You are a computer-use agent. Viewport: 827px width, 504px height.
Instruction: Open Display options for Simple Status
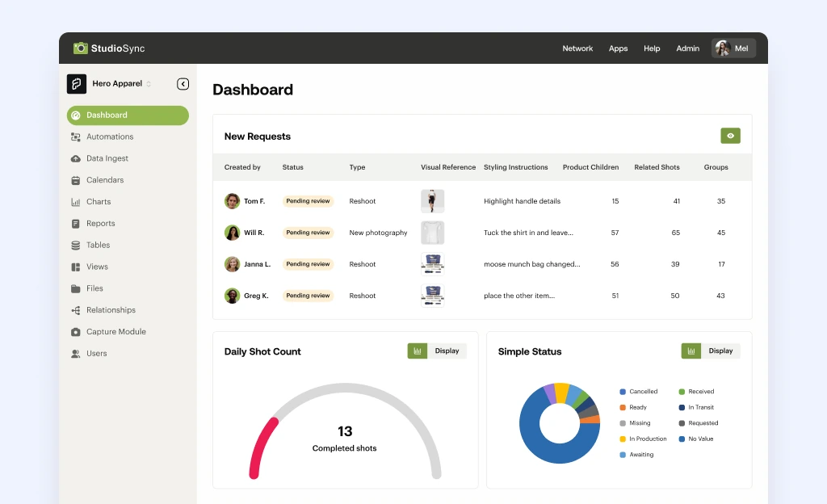[x=720, y=351]
